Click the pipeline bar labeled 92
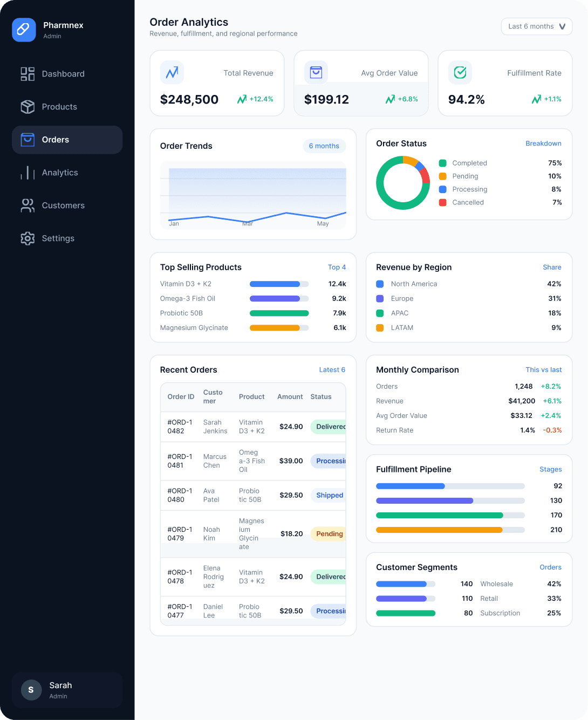The image size is (588, 720). pos(450,486)
